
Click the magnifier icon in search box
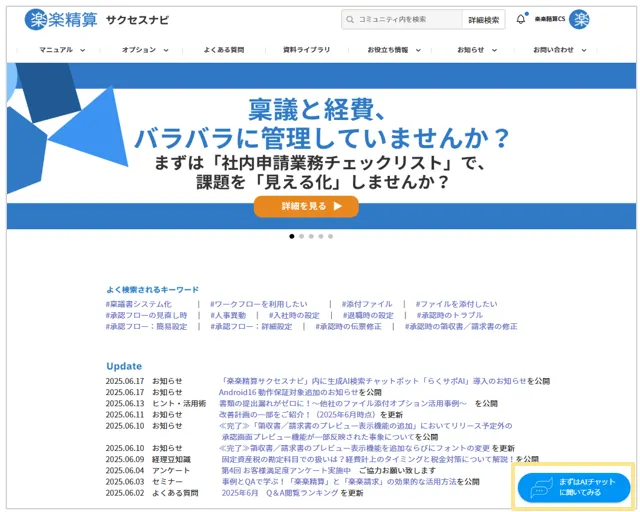point(349,19)
